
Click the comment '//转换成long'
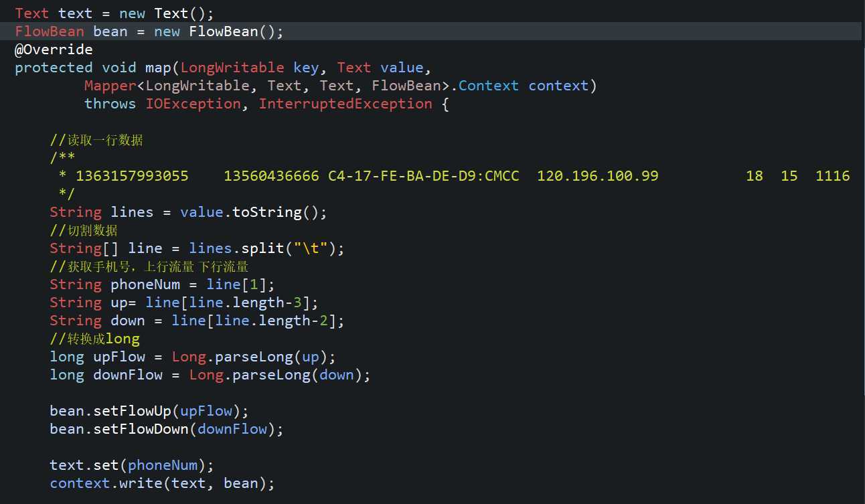click(95, 339)
